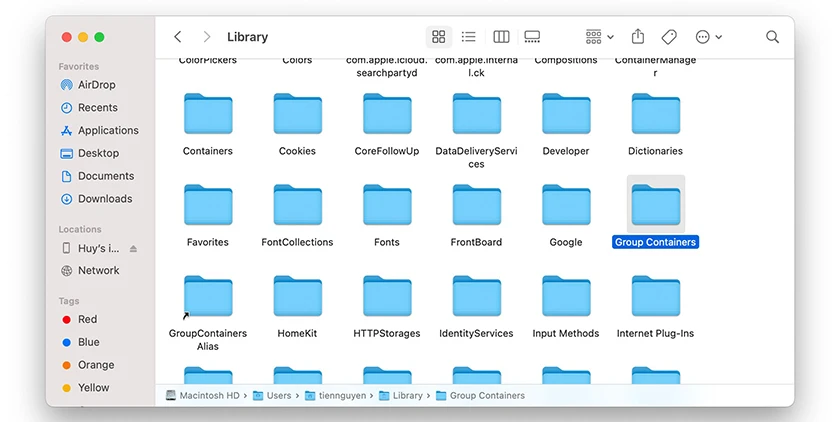Click the 'Group Containers' highlighted name label

click(655, 242)
